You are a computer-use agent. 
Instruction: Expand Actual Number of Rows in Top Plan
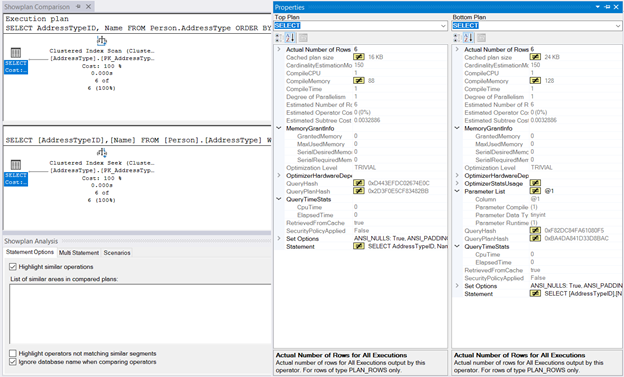point(279,49)
